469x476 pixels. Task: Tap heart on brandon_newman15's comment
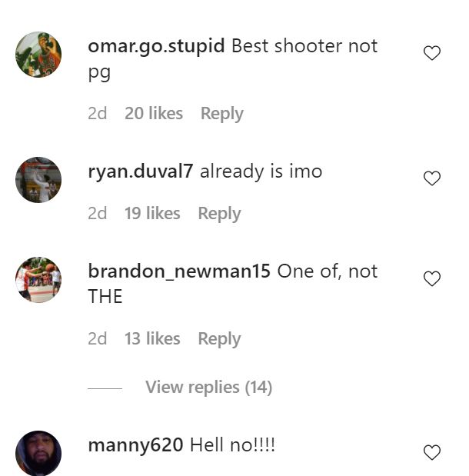click(x=431, y=278)
